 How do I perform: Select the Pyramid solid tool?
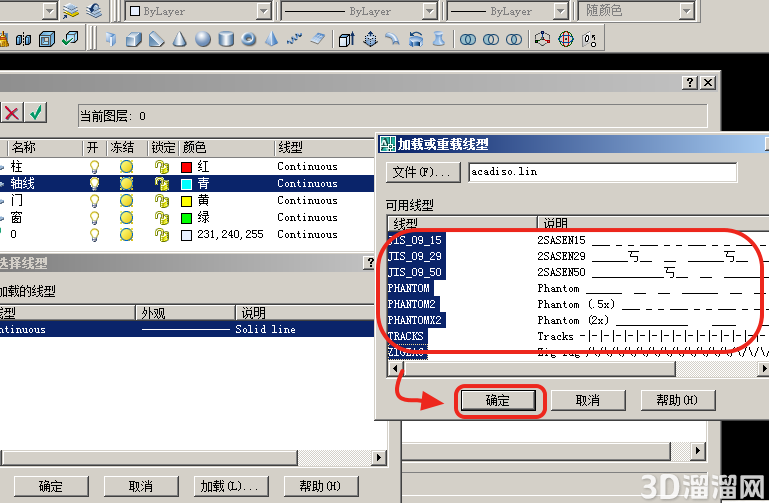click(272, 39)
